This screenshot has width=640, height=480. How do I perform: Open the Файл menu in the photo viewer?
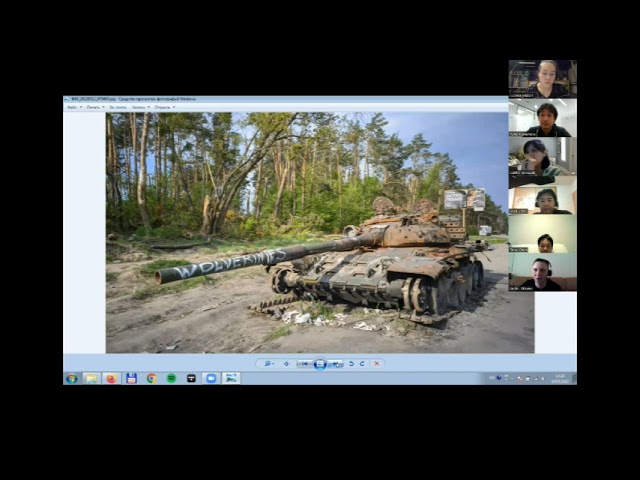(x=72, y=107)
